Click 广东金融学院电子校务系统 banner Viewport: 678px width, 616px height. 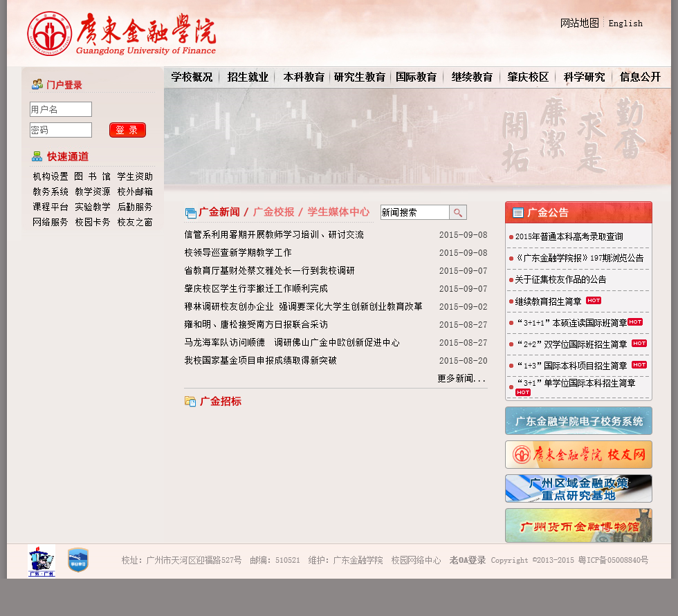pos(578,421)
